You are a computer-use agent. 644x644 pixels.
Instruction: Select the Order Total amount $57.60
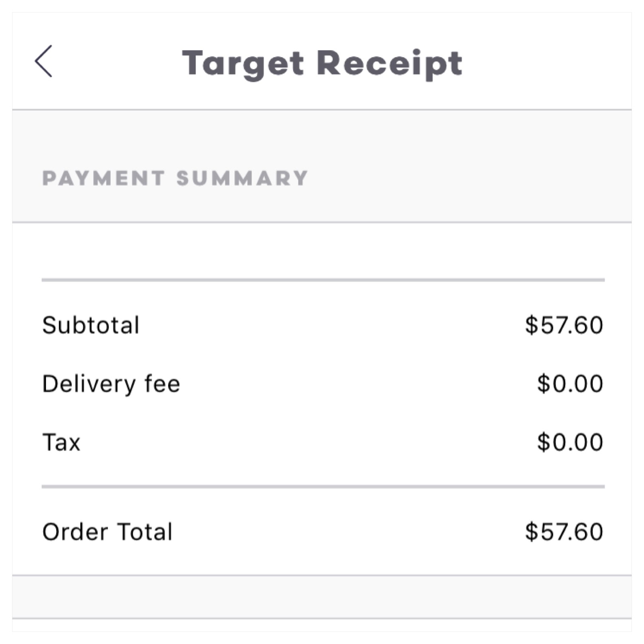564,532
